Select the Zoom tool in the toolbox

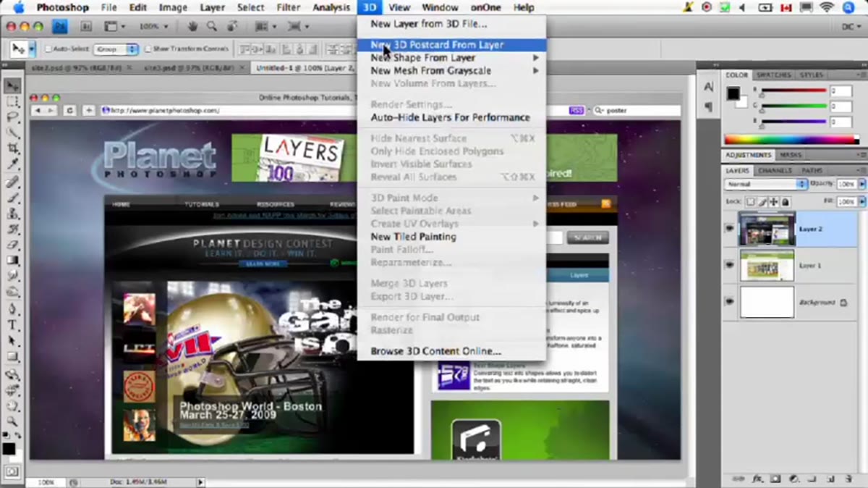point(12,421)
